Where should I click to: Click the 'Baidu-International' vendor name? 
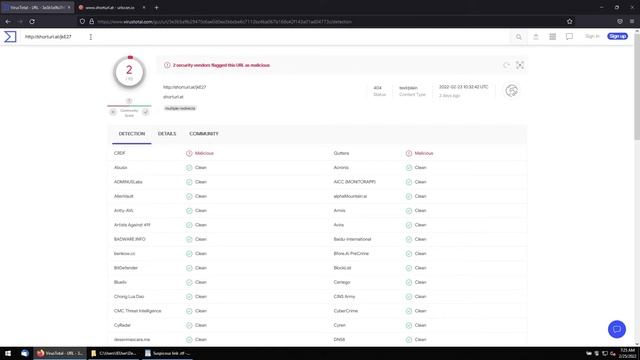coord(352,239)
